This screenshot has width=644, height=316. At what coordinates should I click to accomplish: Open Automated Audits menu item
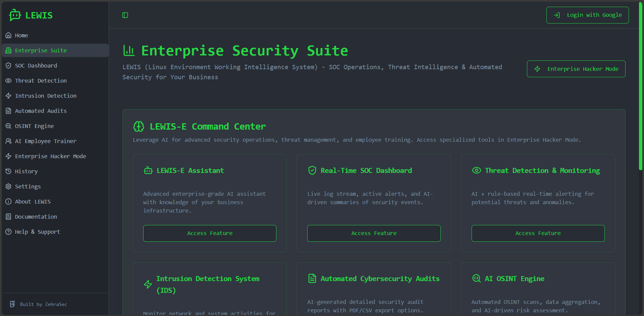(x=41, y=111)
